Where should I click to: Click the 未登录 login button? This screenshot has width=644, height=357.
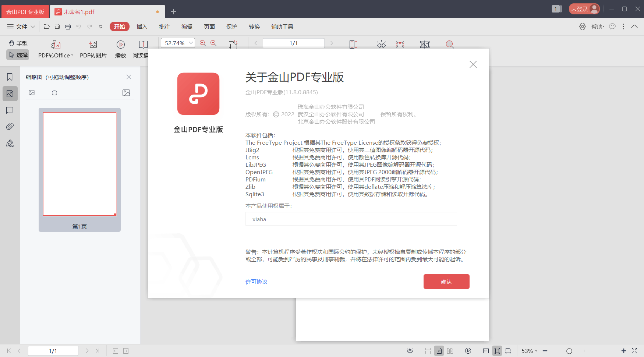[584, 9]
